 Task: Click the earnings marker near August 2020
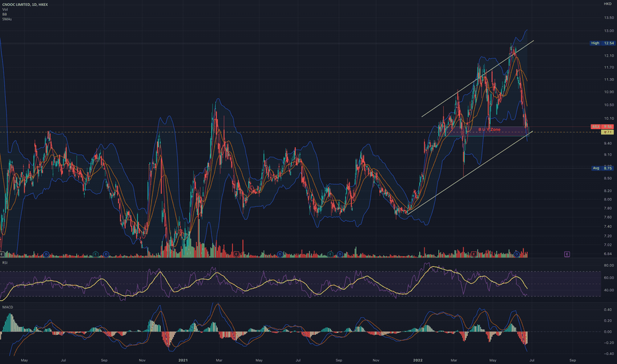tap(95, 254)
